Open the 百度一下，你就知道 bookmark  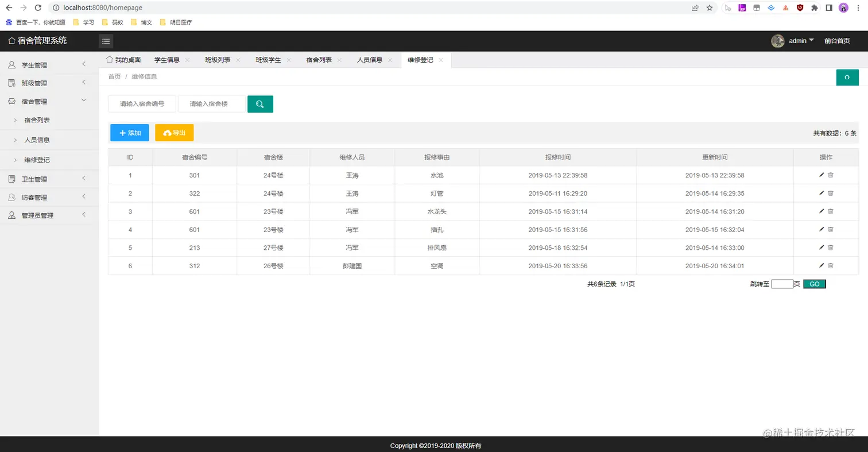coord(34,22)
